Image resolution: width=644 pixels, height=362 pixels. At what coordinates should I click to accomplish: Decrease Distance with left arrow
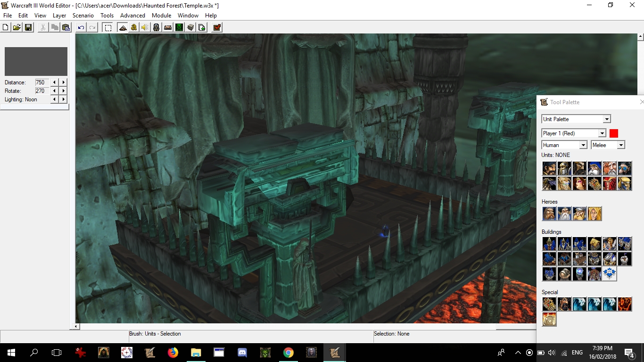tap(55, 82)
